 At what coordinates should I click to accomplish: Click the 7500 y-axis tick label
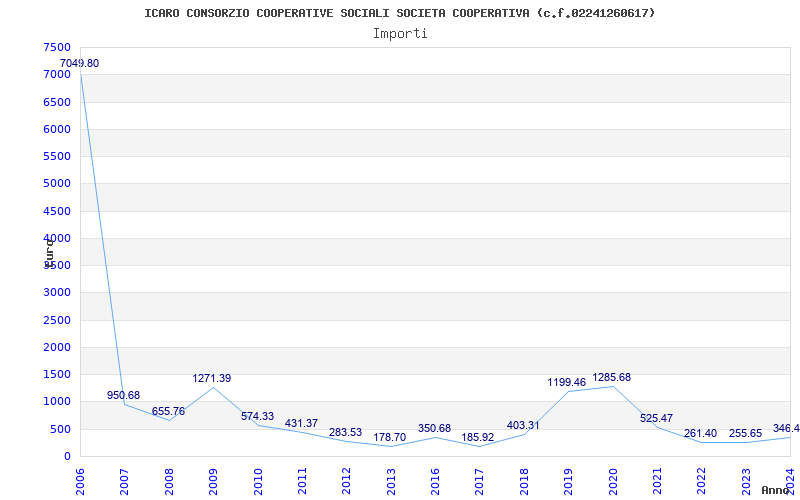[57, 48]
